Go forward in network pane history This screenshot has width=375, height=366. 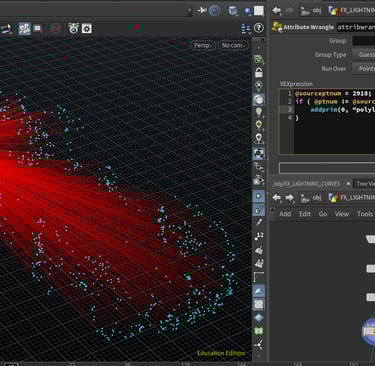pos(290,198)
